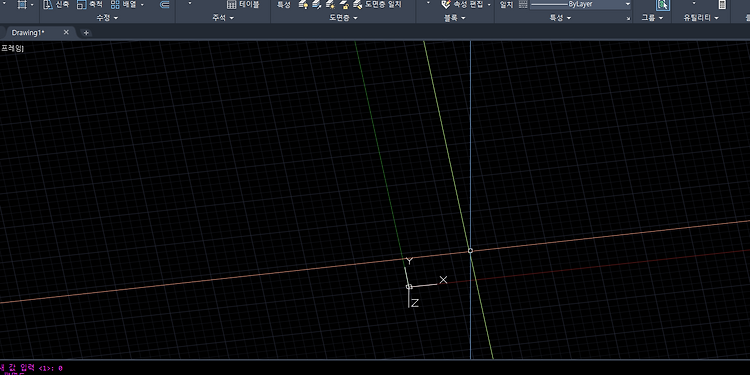The image size is (750, 375).
Task: Expand the 특성 (Properties) panel
Action: click(560, 18)
